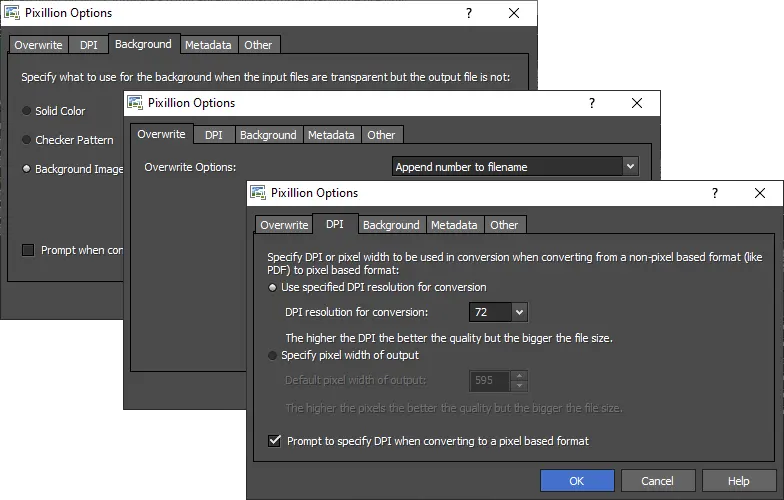The width and height of the screenshot is (784, 500).
Task: Select Use specified DPI resolution radio button
Action: 272,288
